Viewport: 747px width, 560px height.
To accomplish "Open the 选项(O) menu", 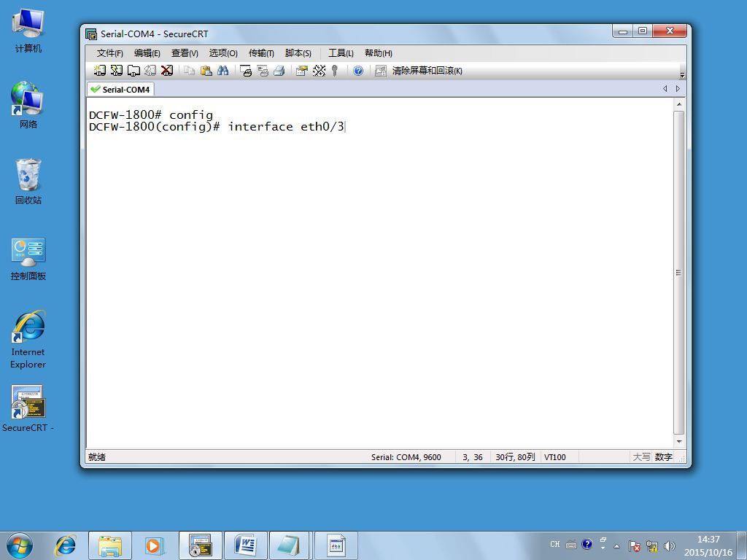I will pos(223,52).
